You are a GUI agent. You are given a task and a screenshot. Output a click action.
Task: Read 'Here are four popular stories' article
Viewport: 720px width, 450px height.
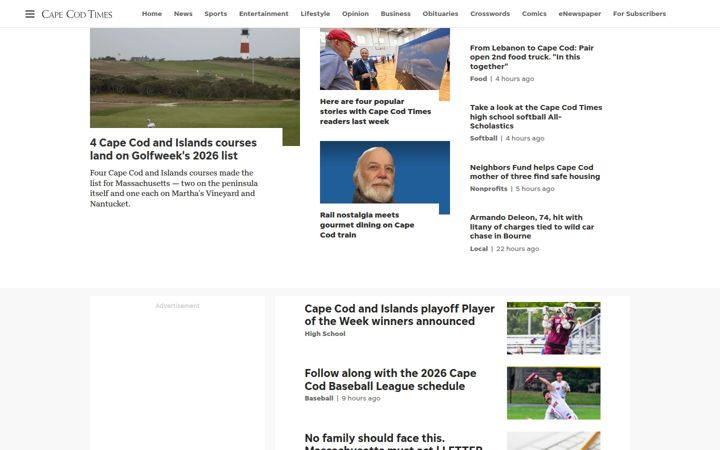pyautogui.click(x=375, y=112)
